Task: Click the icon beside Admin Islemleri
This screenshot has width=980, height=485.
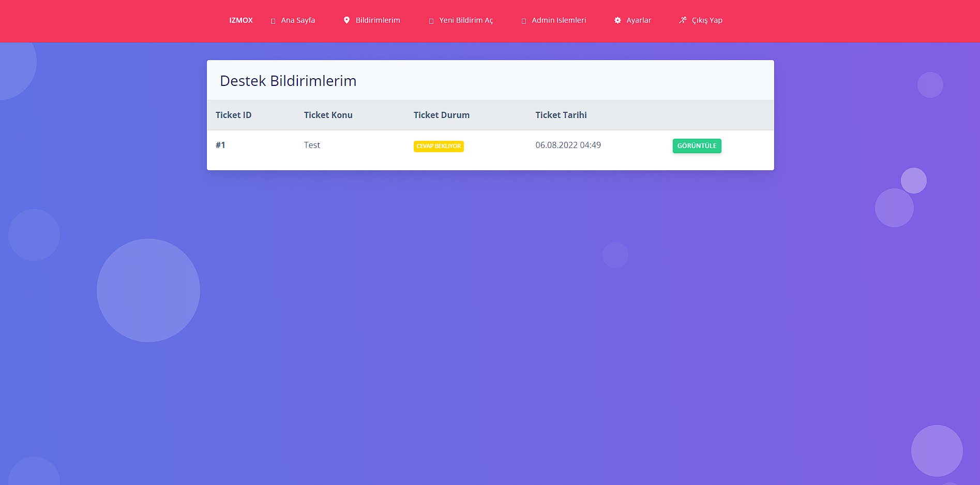Action: (x=524, y=21)
